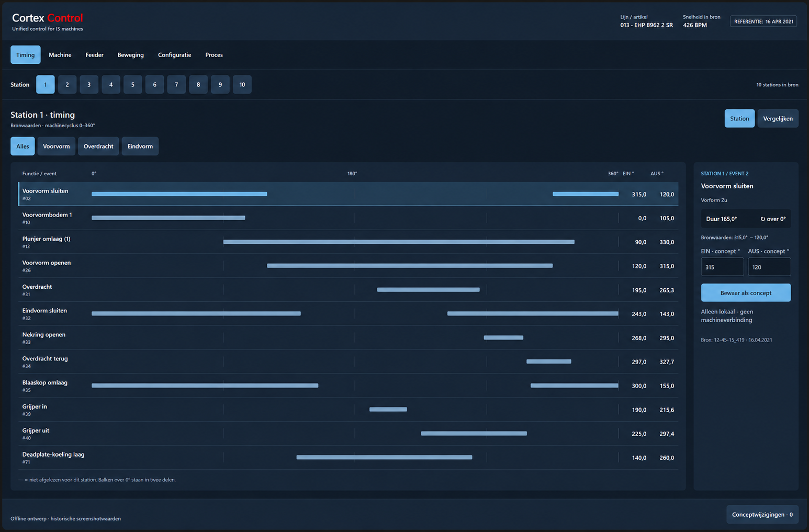This screenshot has width=809, height=532.
Task: Toggle the Station view mode
Action: (x=739, y=119)
